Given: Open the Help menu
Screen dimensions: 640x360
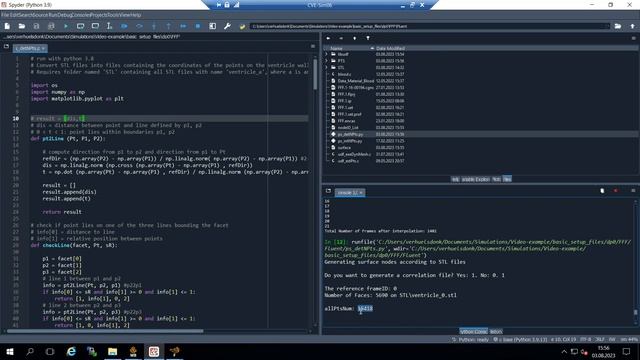Looking at the screenshot, I should [136, 15].
